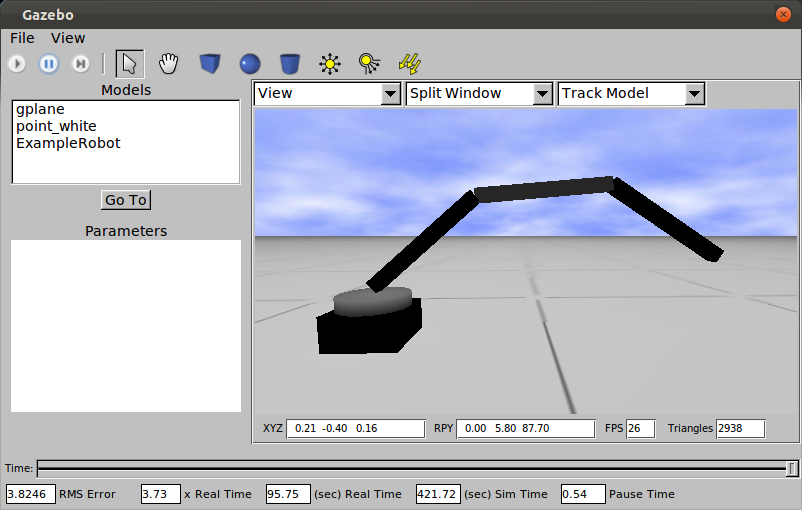Step the simulation forward one frame
Image resolution: width=802 pixels, height=510 pixels.
(81, 64)
